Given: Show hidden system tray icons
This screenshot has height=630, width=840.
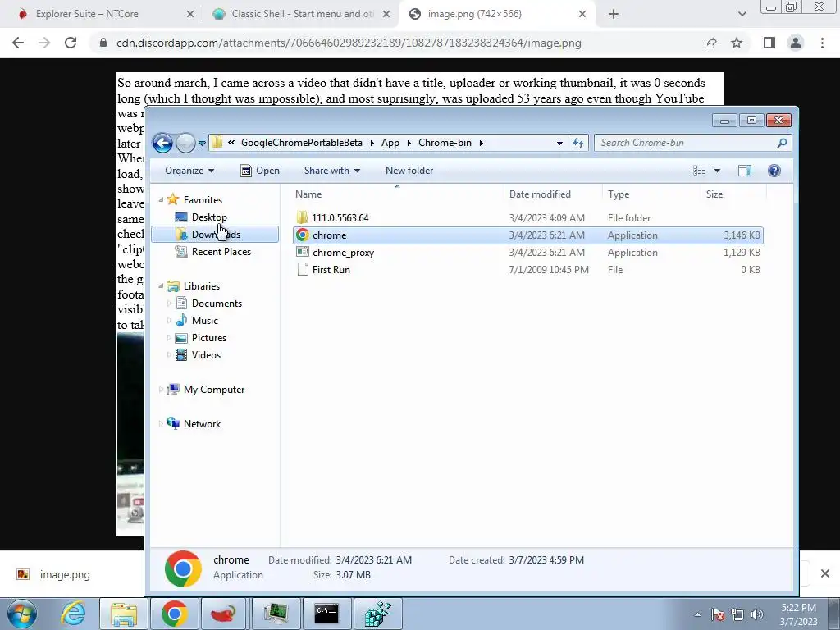Looking at the screenshot, I should point(697,614).
